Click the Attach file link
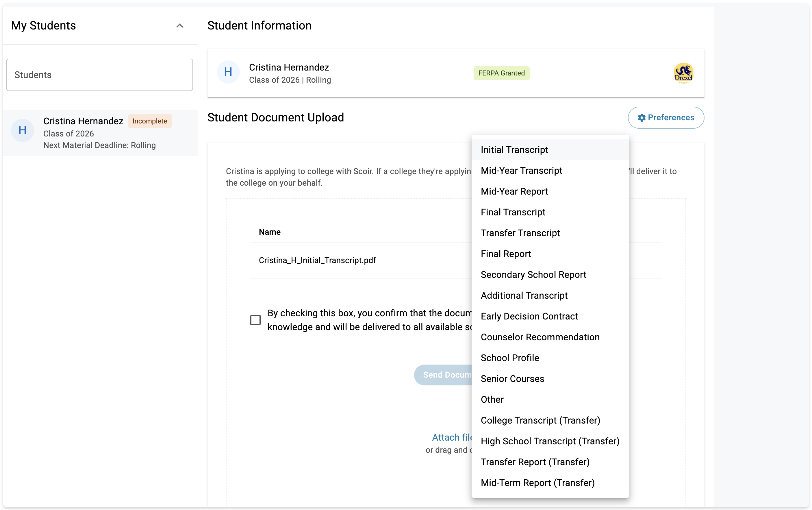 coord(452,437)
